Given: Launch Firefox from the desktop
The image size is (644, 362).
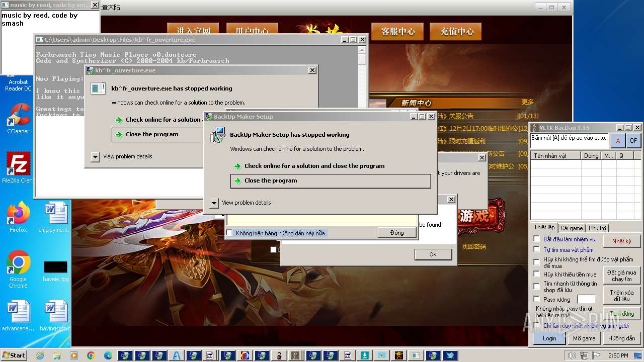Looking at the screenshot, I should (18, 217).
